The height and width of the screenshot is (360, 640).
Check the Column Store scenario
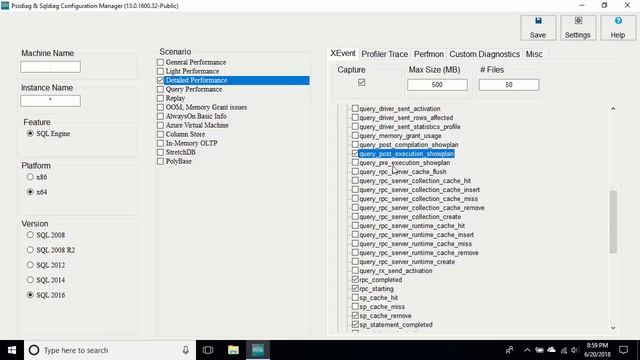click(160, 134)
